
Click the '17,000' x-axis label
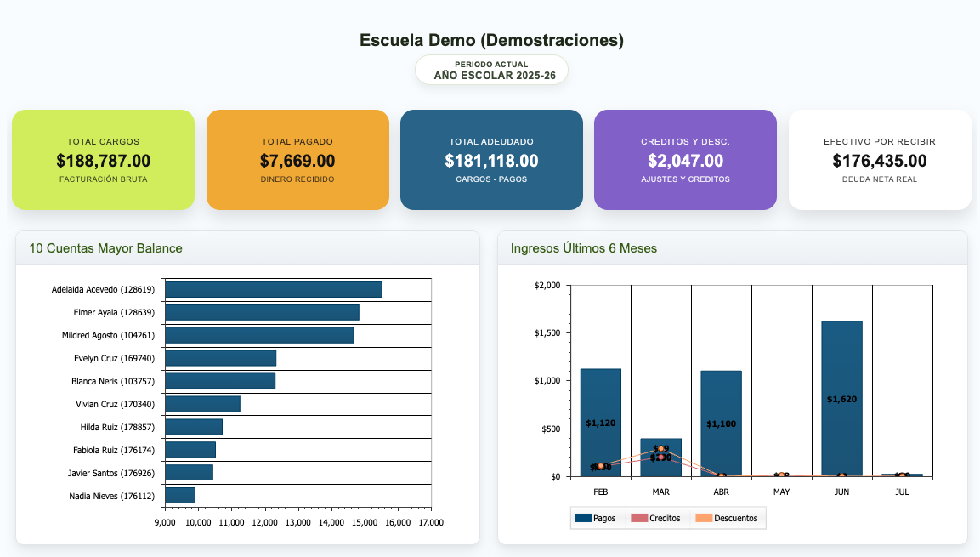point(431,523)
